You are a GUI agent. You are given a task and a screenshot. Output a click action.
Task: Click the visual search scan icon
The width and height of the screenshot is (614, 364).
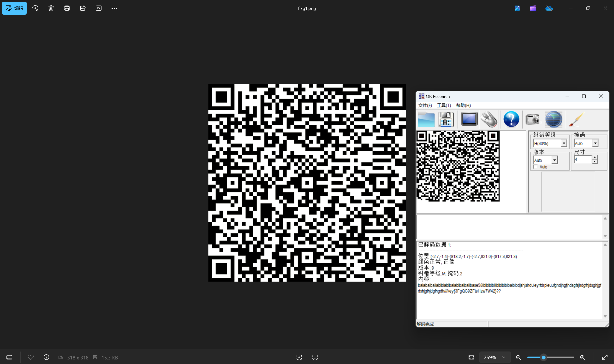[x=299, y=357]
